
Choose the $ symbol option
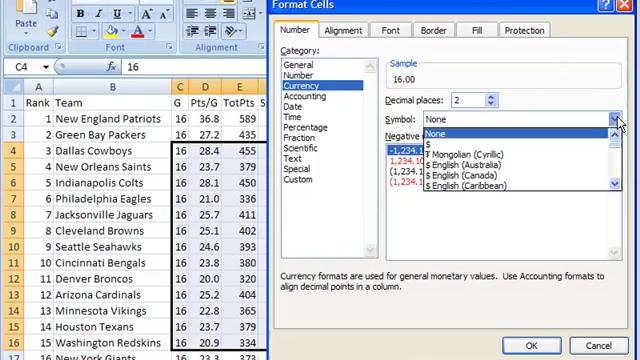pos(516,144)
